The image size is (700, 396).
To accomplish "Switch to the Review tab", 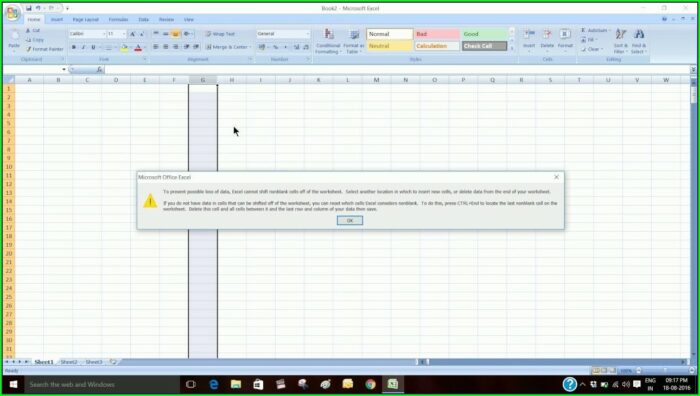I will (x=166, y=20).
